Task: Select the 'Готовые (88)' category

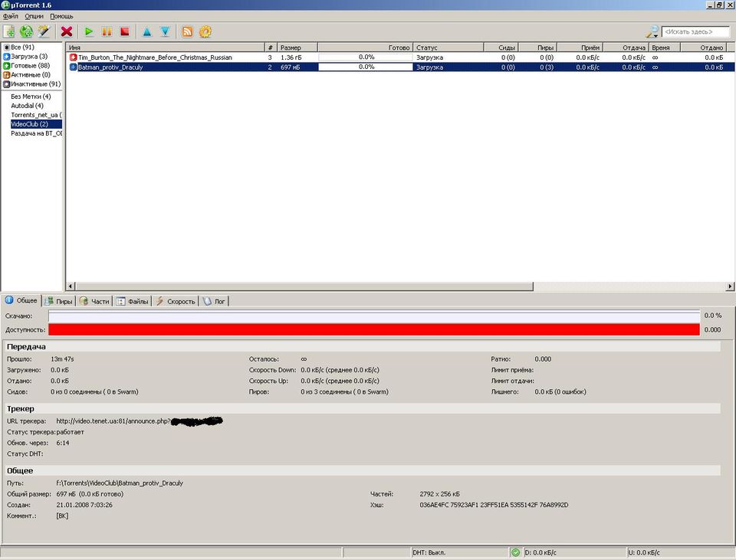Action: [30, 66]
